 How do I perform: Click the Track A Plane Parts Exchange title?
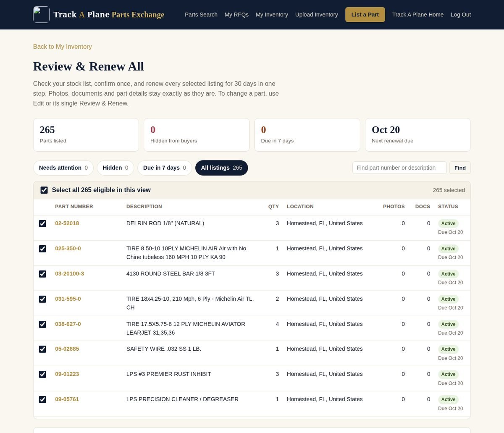[x=109, y=15]
